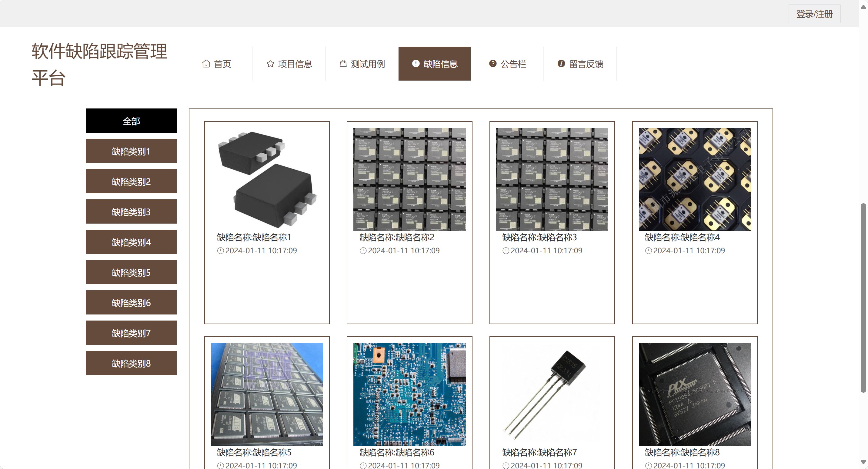Filter by 缺陷类别1
This screenshot has height=469, width=868.
click(131, 151)
